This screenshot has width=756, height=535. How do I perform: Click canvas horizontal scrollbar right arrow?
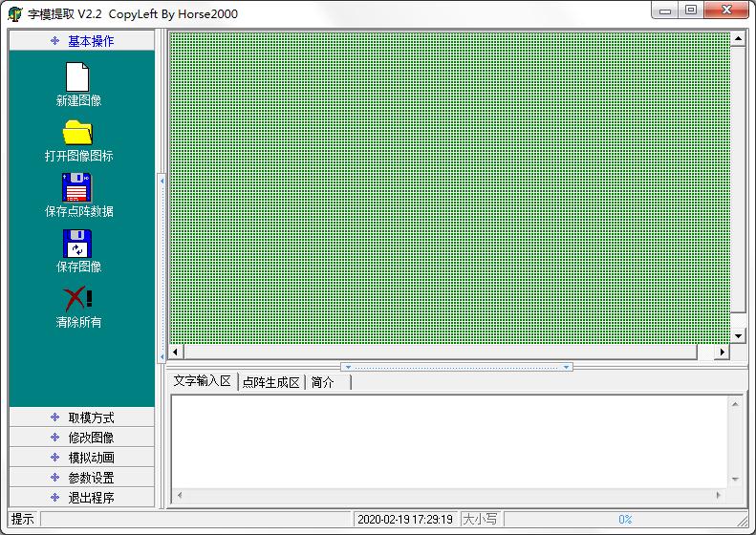tap(722, 353)
